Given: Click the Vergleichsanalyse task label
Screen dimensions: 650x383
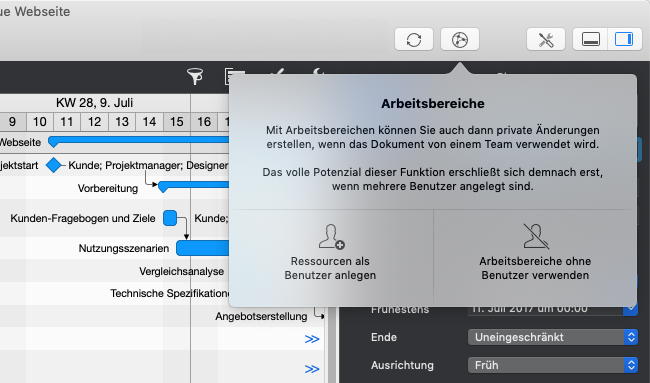Looking at the screenshot, I should click(182, 271).
